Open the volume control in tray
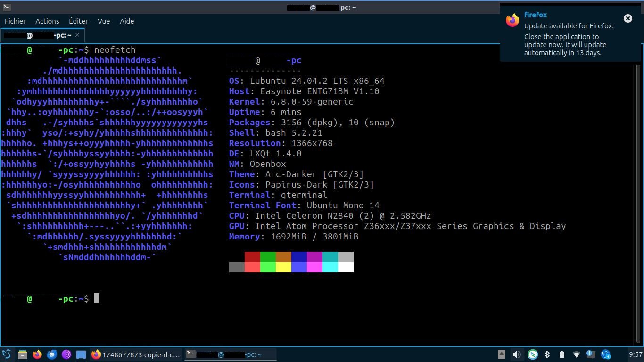 coord(517,354)
